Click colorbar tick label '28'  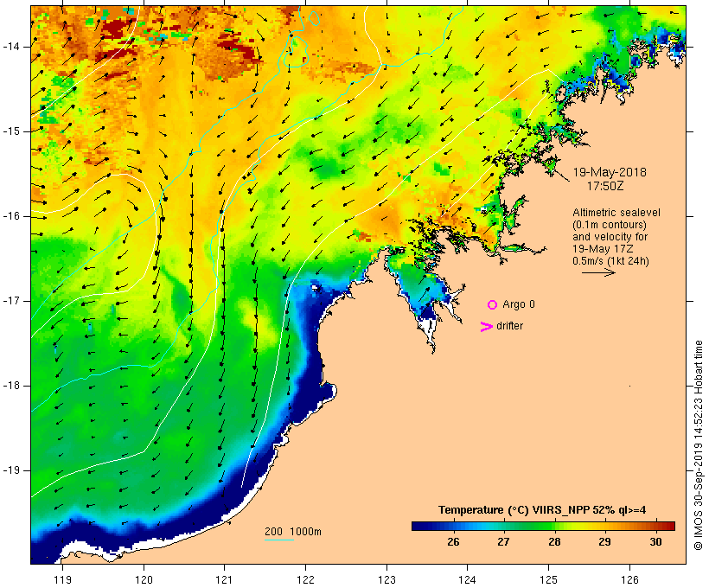tap(554, 542)
